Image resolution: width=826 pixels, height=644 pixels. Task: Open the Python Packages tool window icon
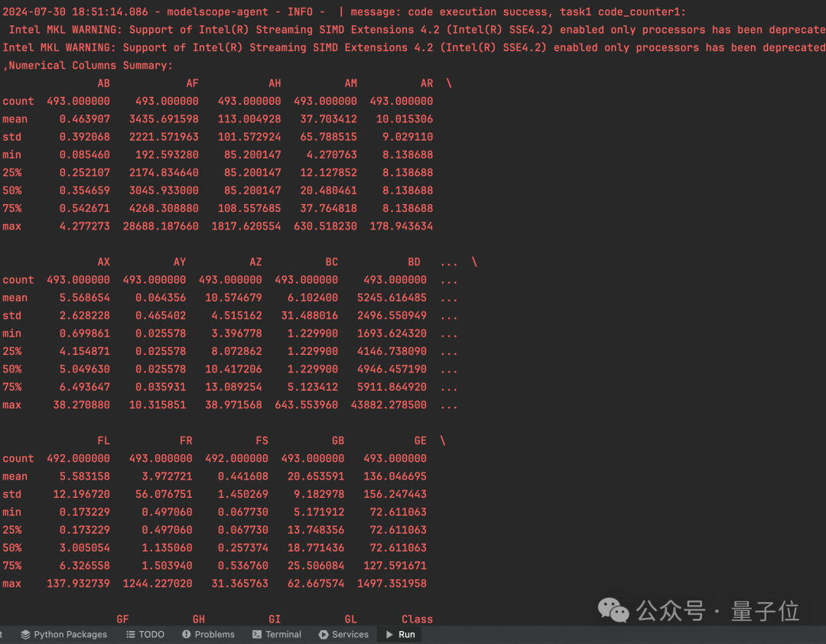click(25, 634)
